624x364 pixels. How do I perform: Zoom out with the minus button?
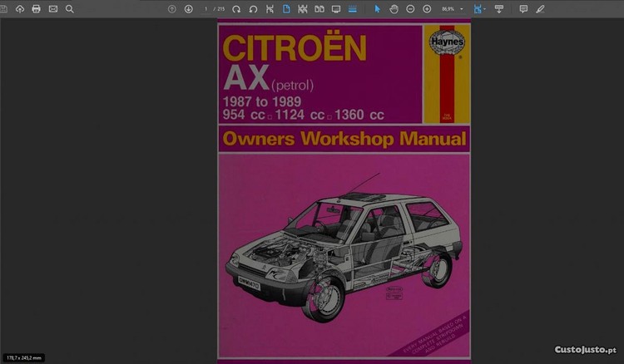(x=410, y=8)
